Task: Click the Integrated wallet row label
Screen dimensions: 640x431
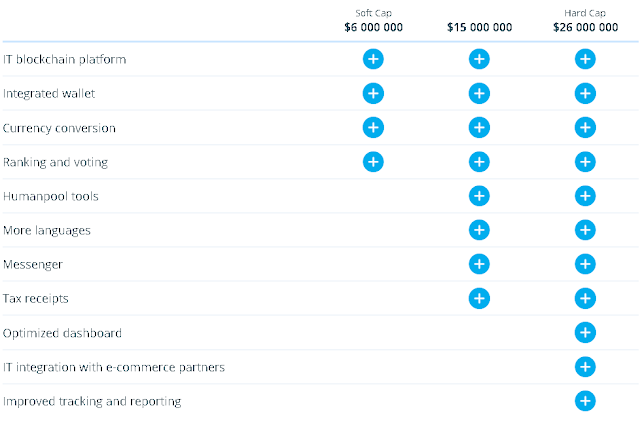Action: point(49,94)
